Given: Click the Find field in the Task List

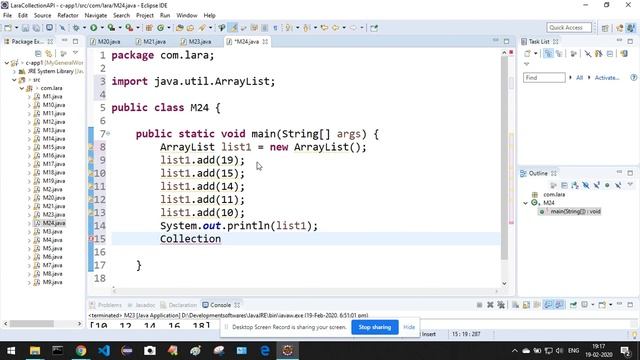Looking at the screenshot, I should point(544,78).
